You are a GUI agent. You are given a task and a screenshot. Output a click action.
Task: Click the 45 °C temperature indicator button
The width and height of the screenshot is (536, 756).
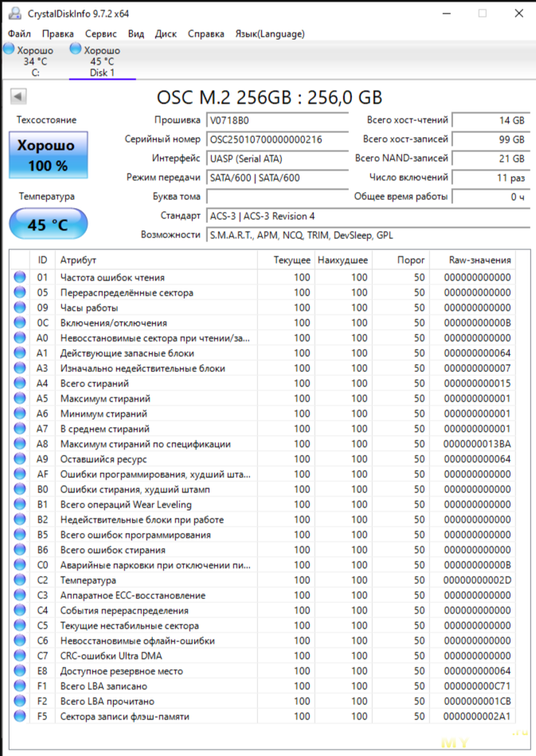tap(48, 225)
